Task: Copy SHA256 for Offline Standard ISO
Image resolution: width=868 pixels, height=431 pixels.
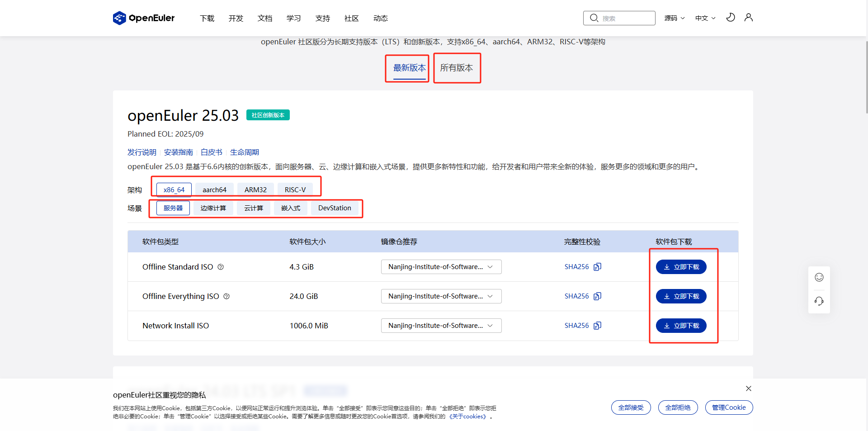Action: 597,267
